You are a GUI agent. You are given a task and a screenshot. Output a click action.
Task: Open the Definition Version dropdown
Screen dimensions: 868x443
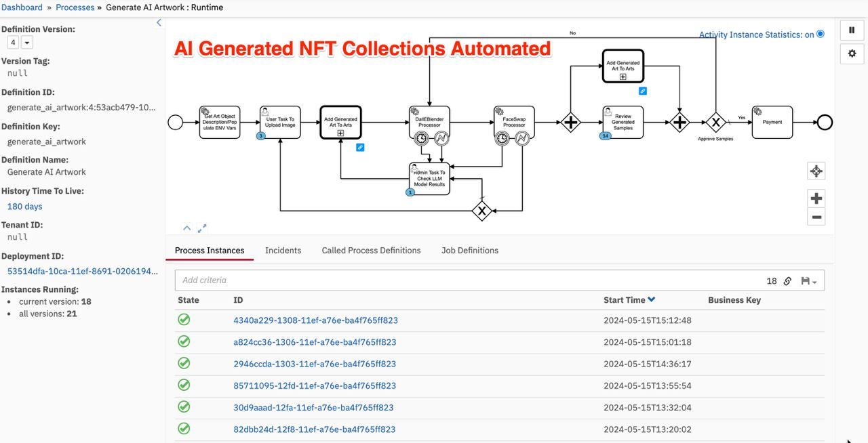click(27, 43)
